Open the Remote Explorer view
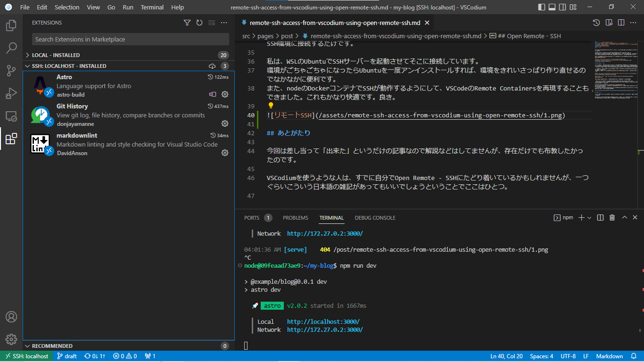 click(11, 116)
